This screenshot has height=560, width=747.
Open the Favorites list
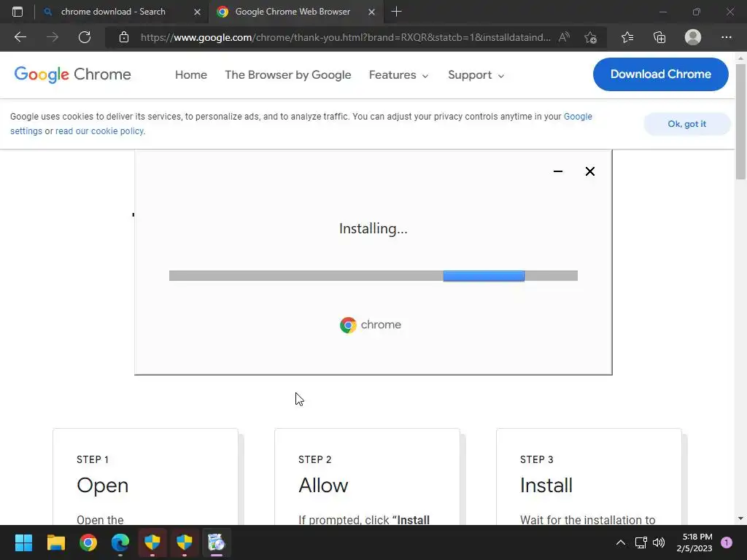[x=627, y=37]
